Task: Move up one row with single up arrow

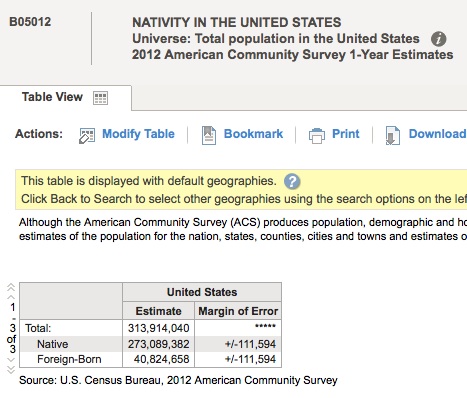Action: [11, 296]
